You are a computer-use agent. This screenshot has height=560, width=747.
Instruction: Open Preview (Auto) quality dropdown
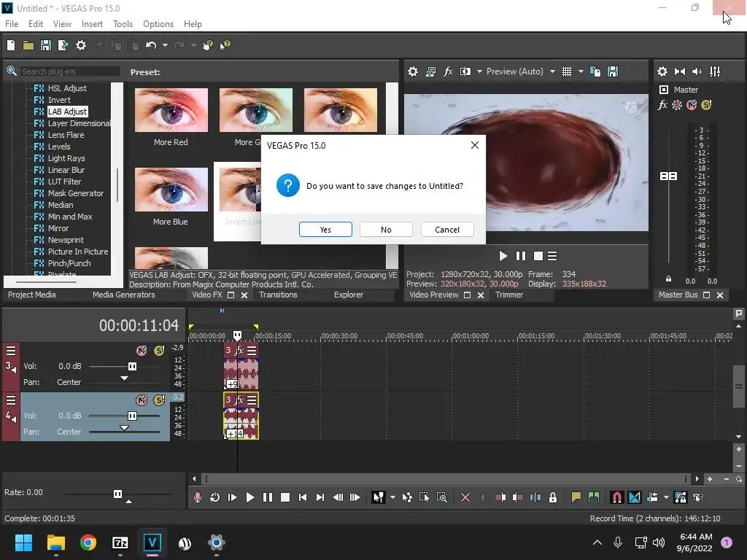coord(552,71)
